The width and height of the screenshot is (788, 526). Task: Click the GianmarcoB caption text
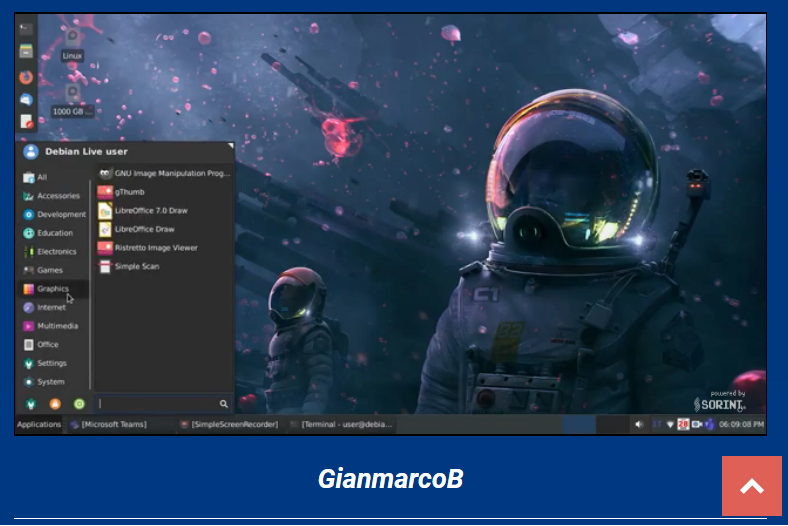pyautogui.click(x=390, y=479)
